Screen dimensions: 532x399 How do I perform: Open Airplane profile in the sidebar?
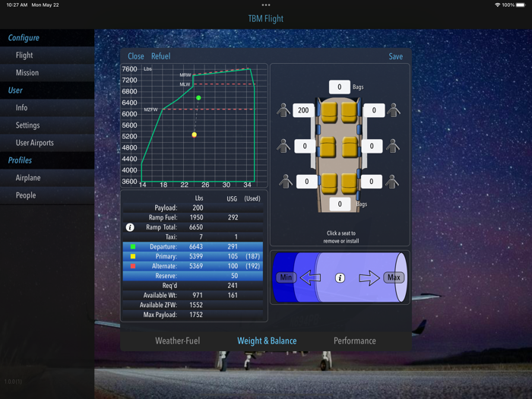tap(47, 178)
